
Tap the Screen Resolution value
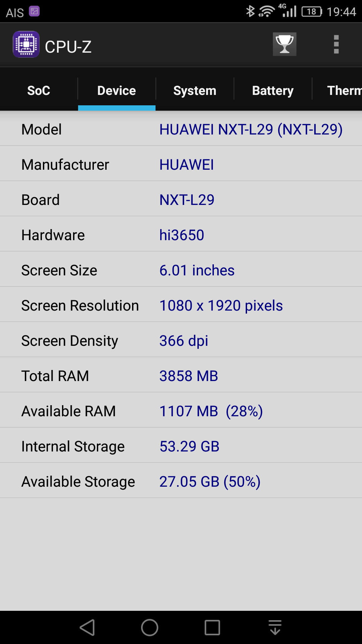coord(221,306)
